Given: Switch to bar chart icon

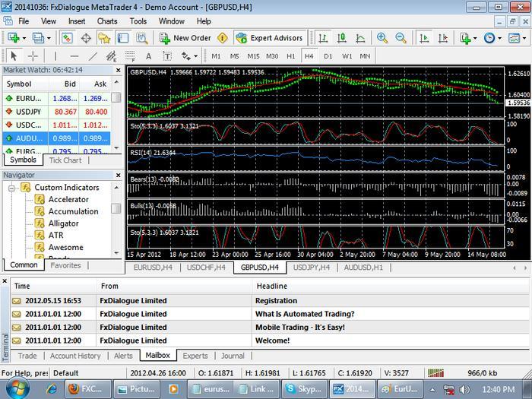Looking at the screenshot, I should pos(323,38).
